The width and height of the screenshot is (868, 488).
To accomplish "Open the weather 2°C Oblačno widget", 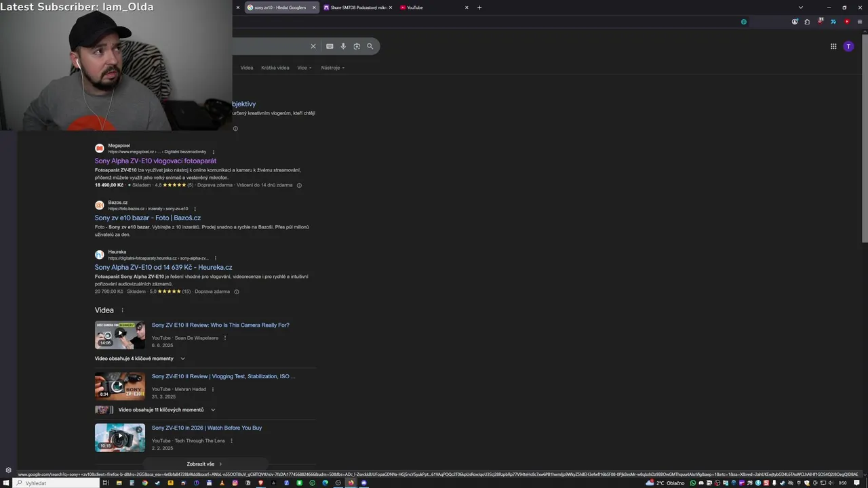I will (665, 483).
